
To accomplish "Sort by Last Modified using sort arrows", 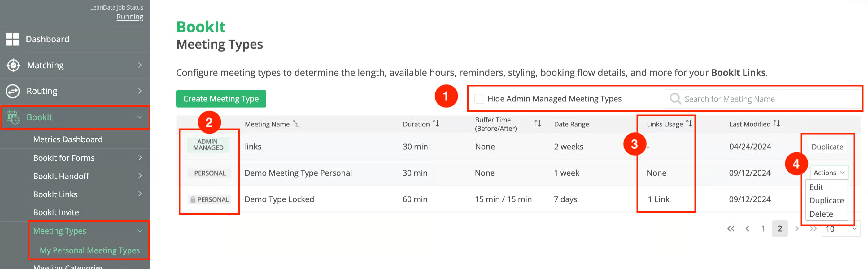I will 777,124.
